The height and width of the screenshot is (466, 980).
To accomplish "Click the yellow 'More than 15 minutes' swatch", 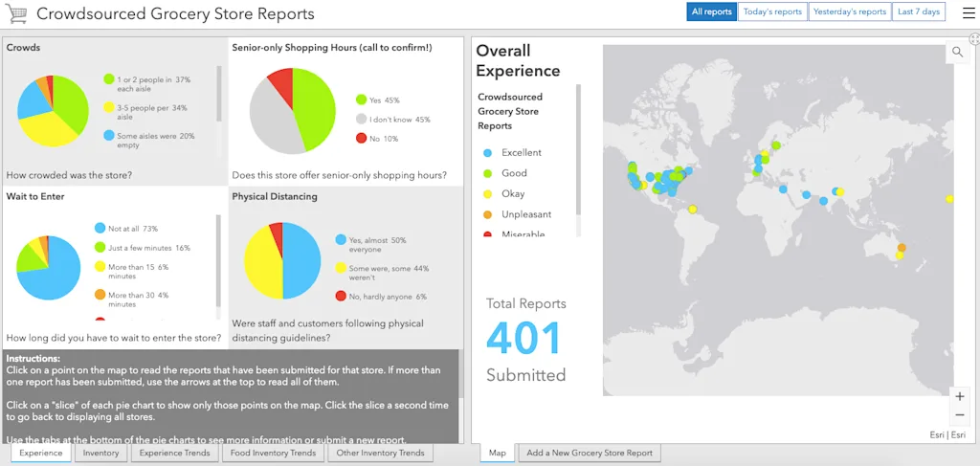I will pos(100,267).
